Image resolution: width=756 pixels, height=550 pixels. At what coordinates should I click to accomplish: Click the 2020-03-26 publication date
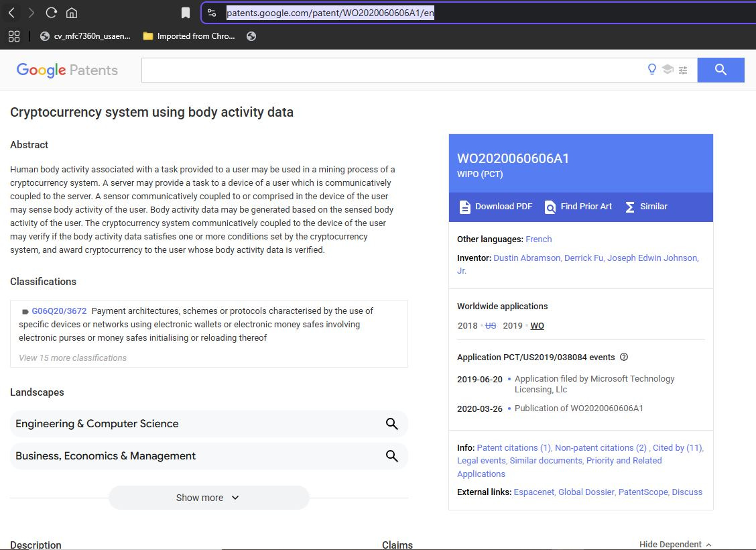480,409
